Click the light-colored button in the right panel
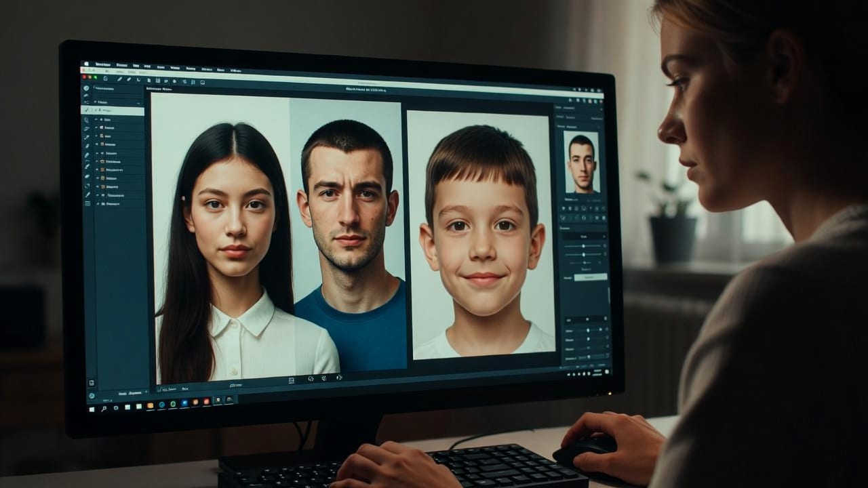Screen dimensions: 868x488 [591, 277]
